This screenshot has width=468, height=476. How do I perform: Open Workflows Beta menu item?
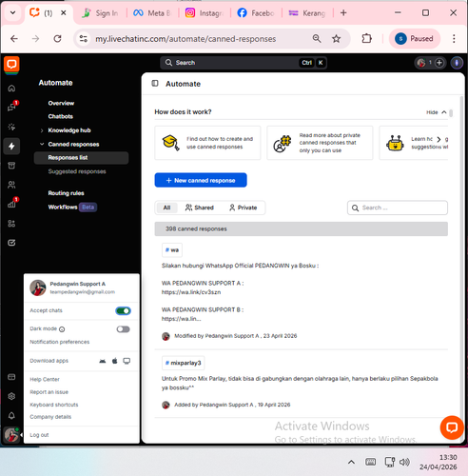coord(72,208)
